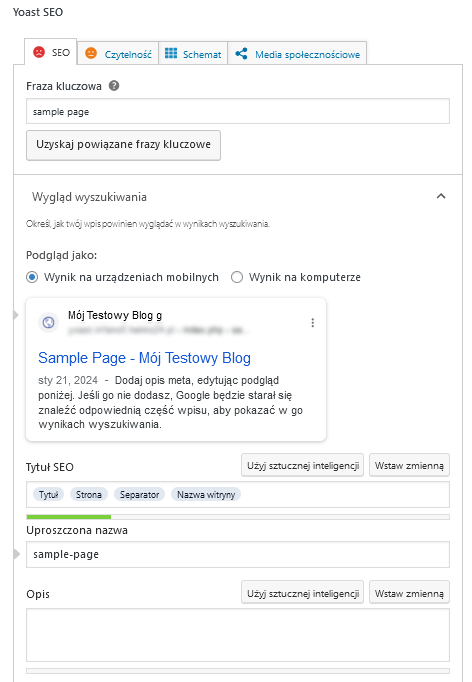Click the Fraza kluczowa input field

[238, 111]
